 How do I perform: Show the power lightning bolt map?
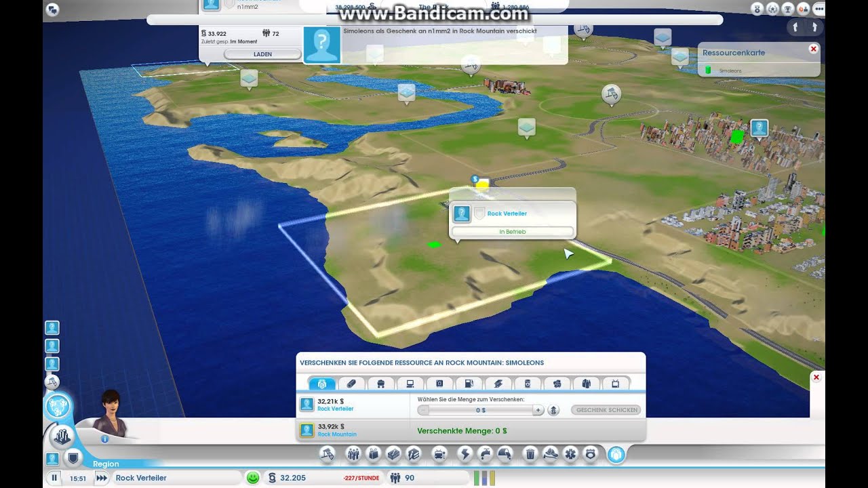pos(465,453)
